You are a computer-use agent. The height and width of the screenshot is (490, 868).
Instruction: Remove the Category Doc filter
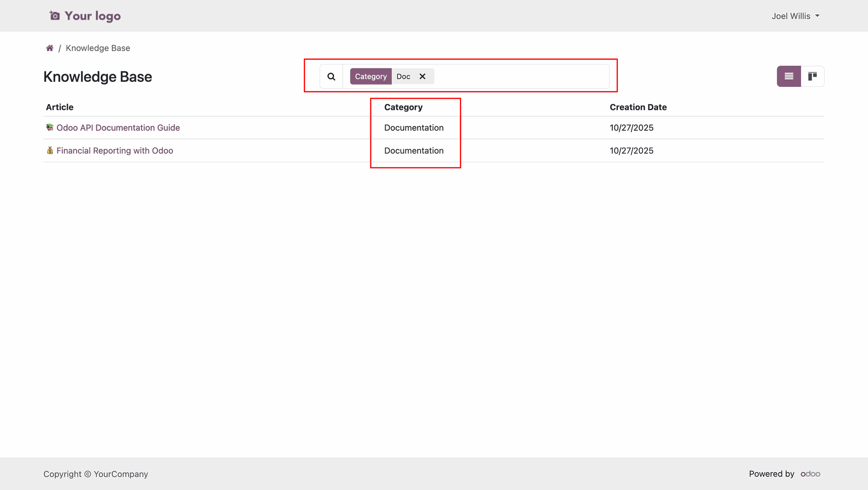pyautogui.click(x=422, y=76)
